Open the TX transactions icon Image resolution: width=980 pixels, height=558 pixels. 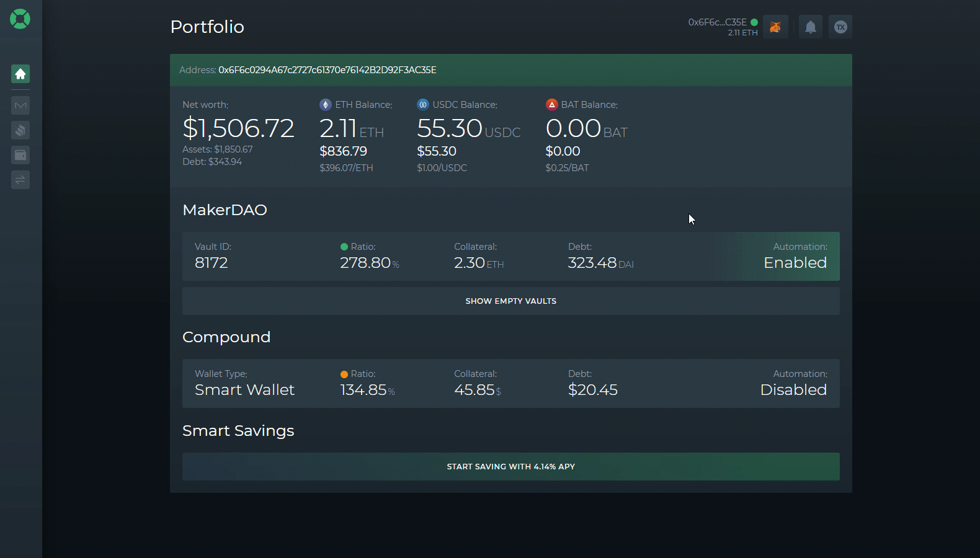point(840,27)
